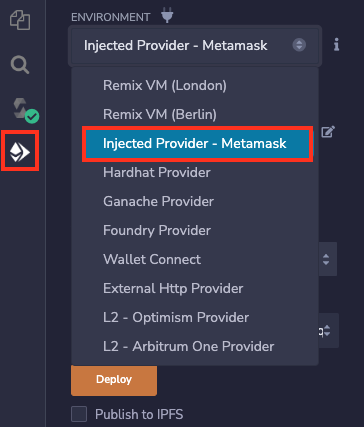Screen dimensions: 364x427
Task: Click the environment info icon
Action: tap(337, 45)
